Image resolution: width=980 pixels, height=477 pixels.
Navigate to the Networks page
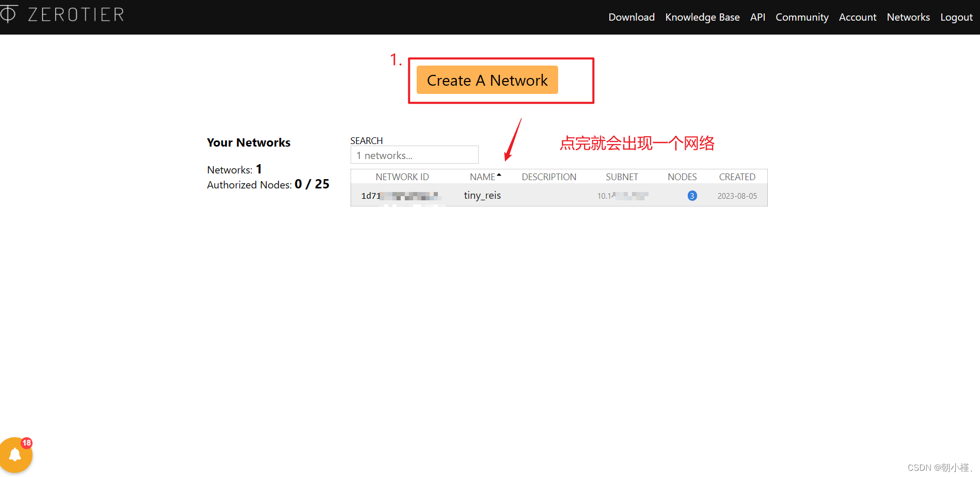coord(908,17)
